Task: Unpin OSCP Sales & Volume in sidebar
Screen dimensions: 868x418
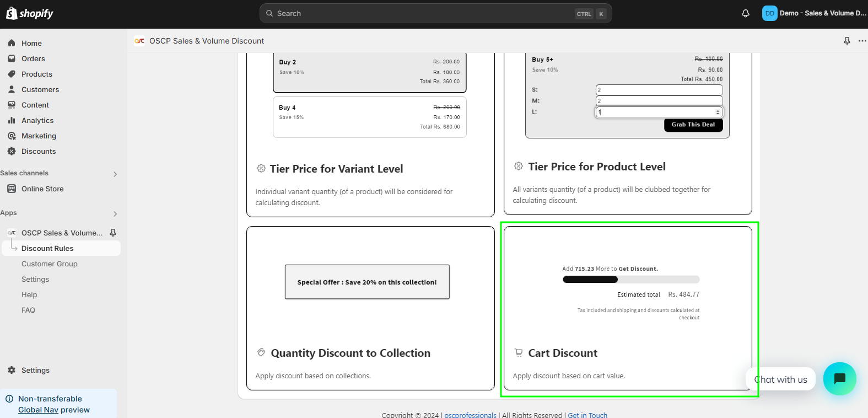Action: [x=113, y=233]
